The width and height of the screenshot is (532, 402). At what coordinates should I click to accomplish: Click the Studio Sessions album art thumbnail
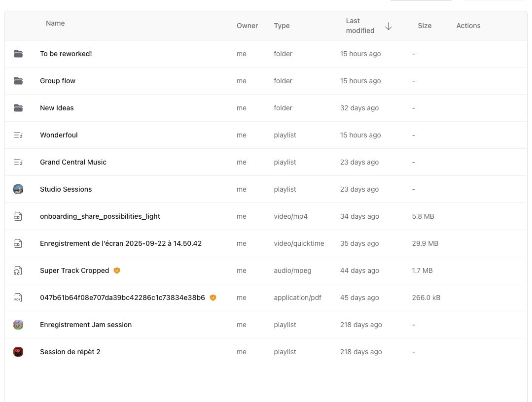point(18,189)
